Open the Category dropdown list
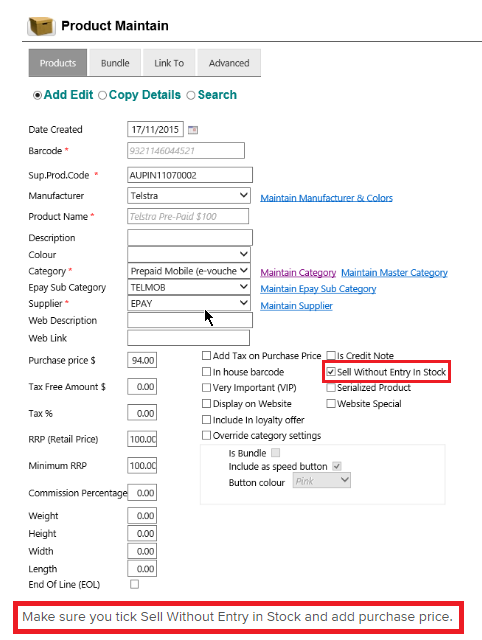482x640 pixels. pos(189,271)
